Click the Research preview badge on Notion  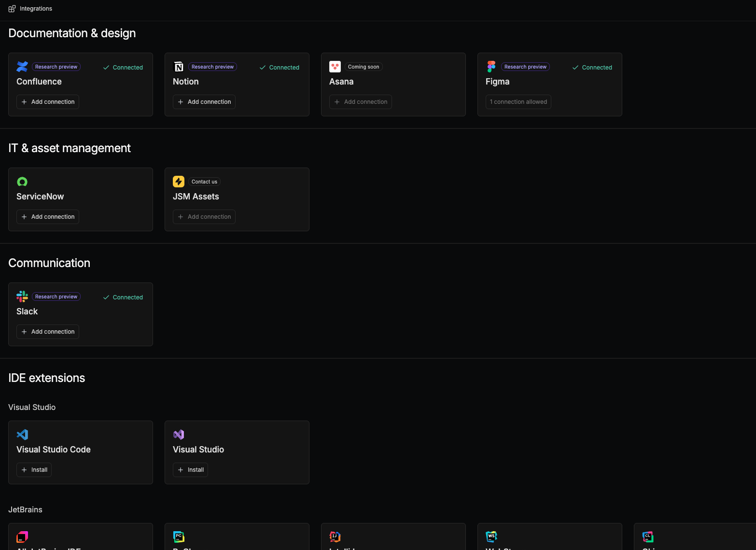click(x=212, y=67)
